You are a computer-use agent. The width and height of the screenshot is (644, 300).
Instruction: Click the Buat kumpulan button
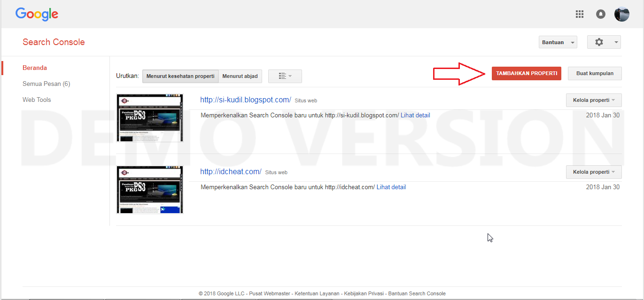click(595, 73)
